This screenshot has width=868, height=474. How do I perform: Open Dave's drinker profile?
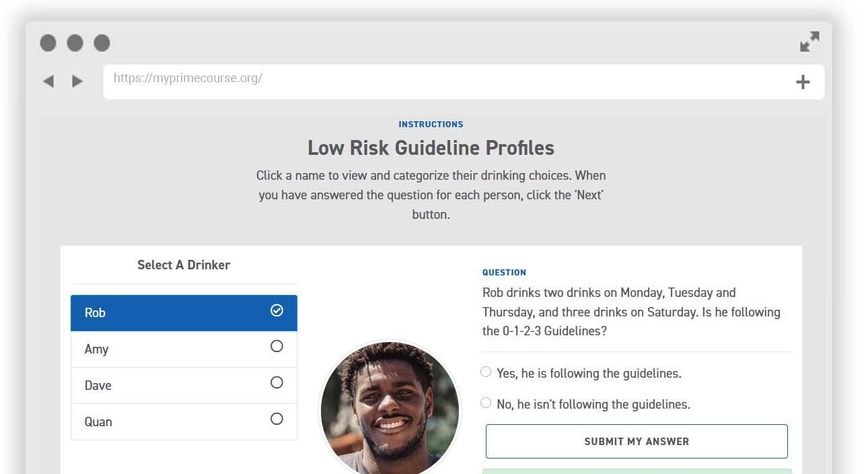click(x=168, y=386)
